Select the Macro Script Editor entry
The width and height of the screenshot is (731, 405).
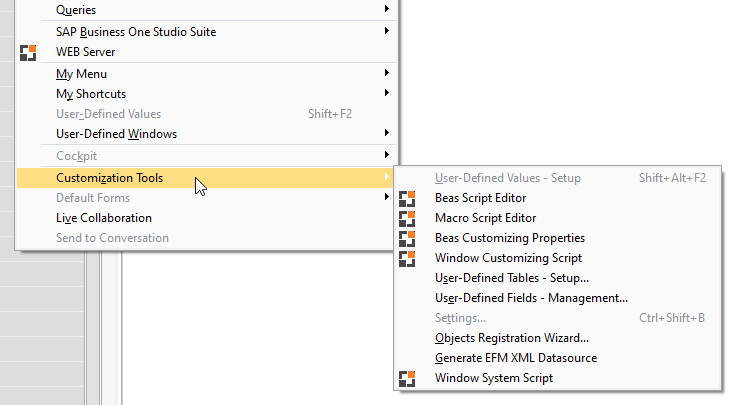[x=486, y=218]
